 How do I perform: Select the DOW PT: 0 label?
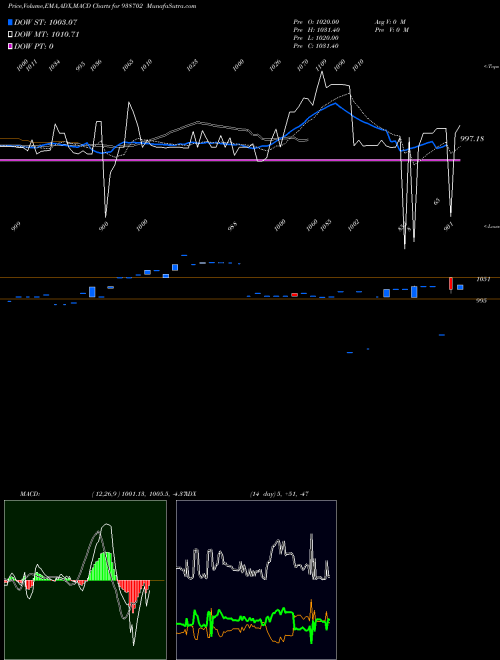tap(34, 46)
